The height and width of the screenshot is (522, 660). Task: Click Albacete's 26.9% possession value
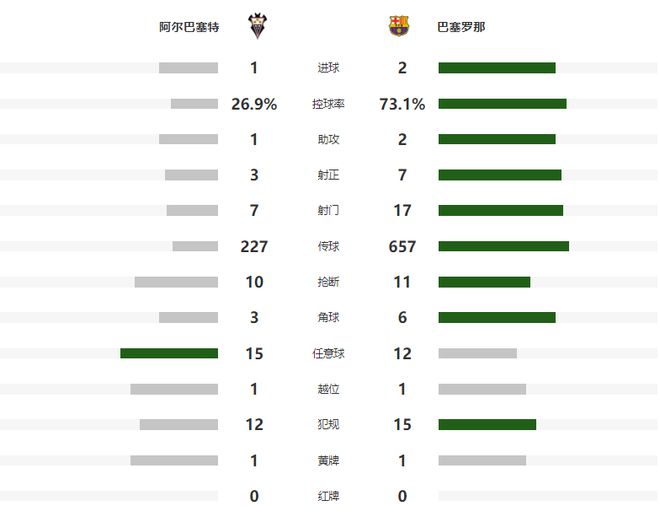pos(254,104)
